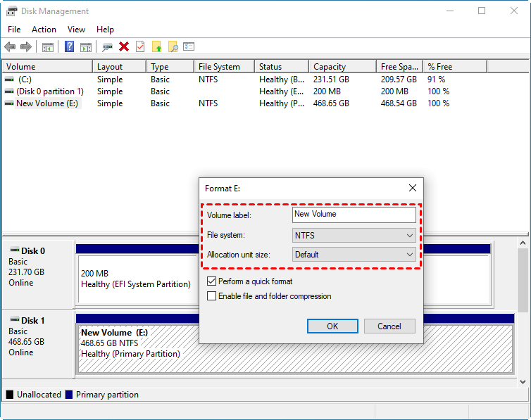Click the checklist settings toolbar icon

[189, 46]
